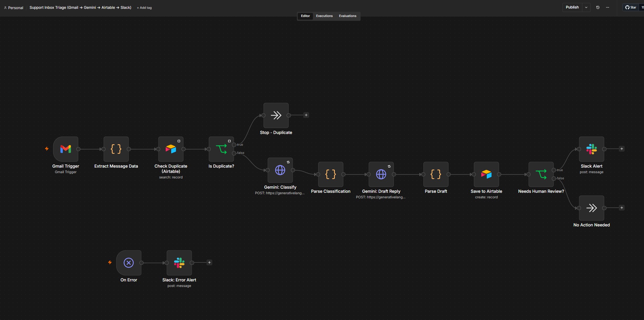Open the Personal project breadcrumb
This screenshot has width=644, height=320.
[14, 8]
